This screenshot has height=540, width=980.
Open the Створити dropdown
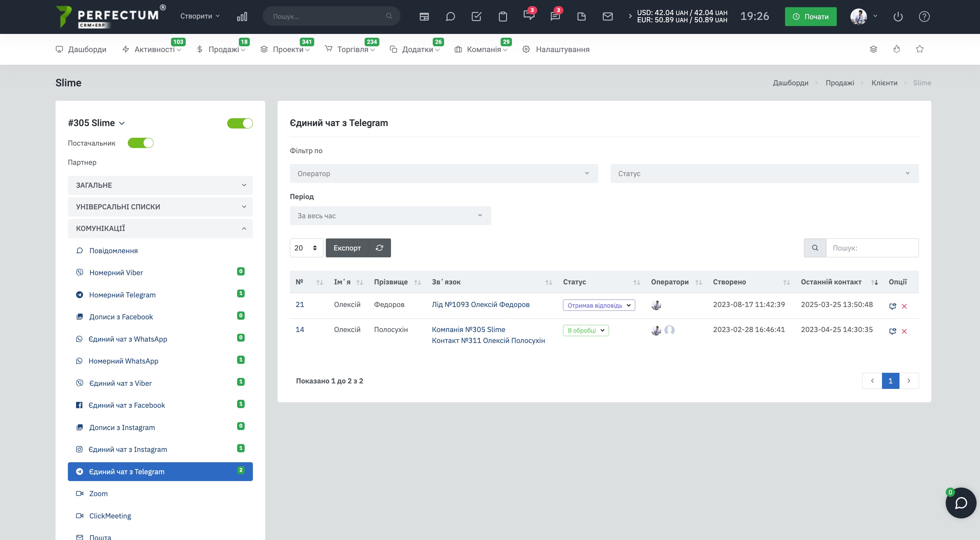tap(200, 16)
